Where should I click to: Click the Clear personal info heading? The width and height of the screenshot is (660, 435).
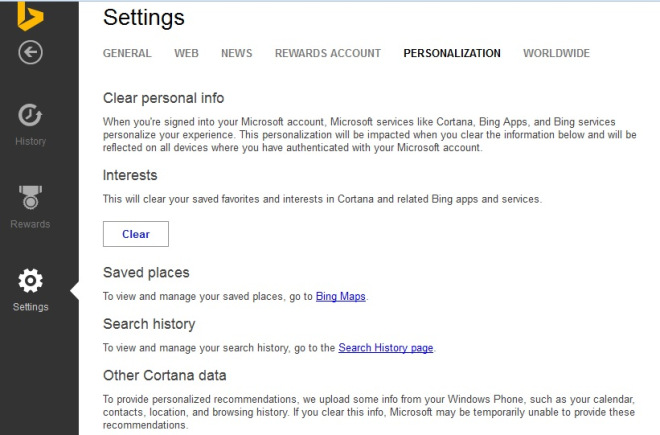(163, 98)
